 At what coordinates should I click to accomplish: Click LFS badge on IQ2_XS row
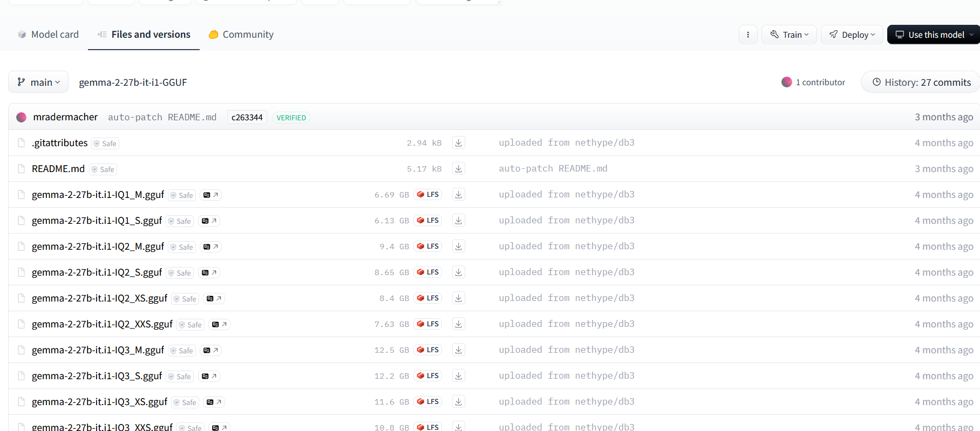click(x=428, y=298)
